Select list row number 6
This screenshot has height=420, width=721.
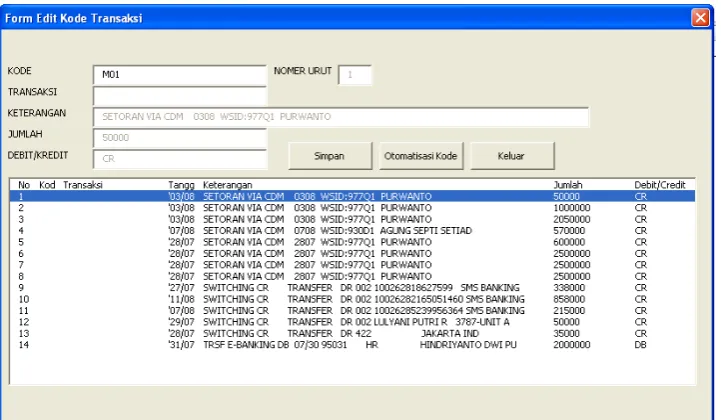coord(352,254)
